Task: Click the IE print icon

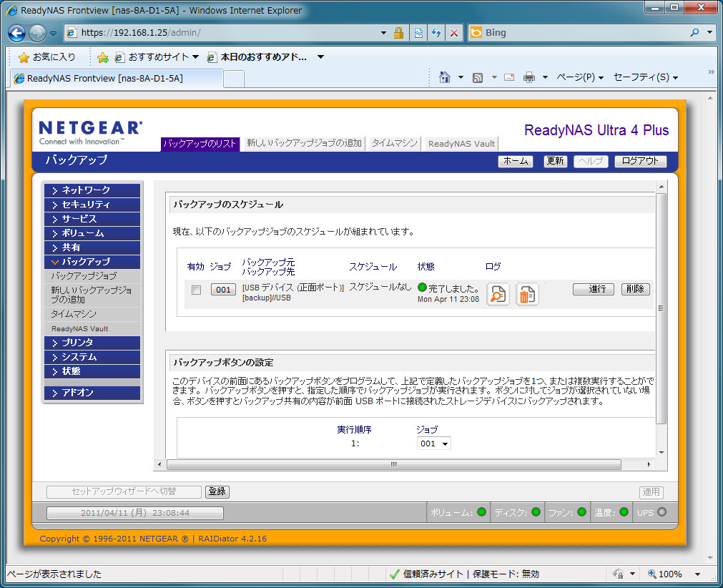Action: 529,77
